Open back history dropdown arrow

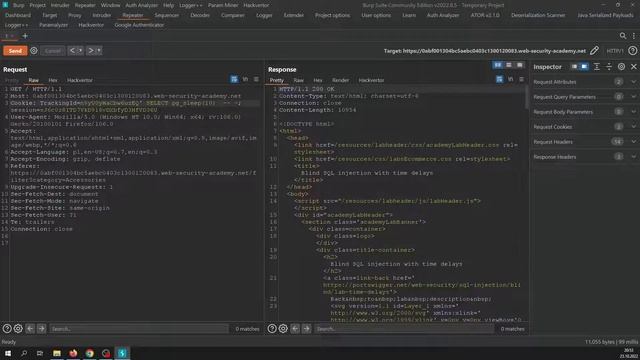pyautogui.click(x=80, y=51)
